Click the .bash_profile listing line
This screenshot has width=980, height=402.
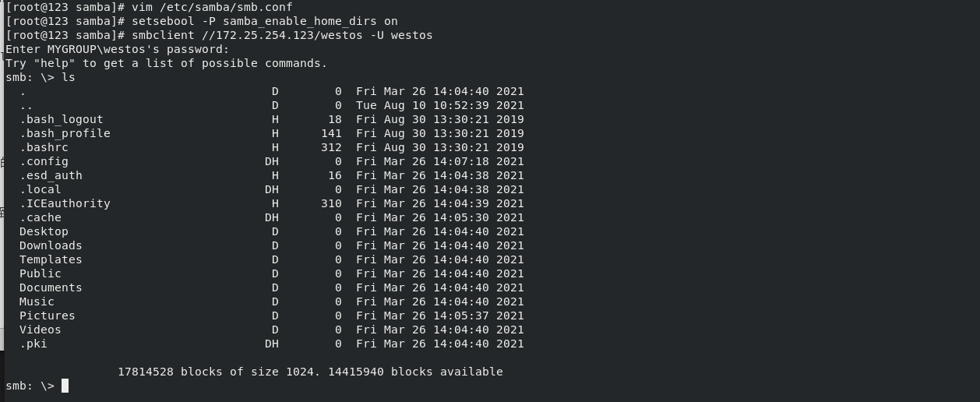click(272, 133)
